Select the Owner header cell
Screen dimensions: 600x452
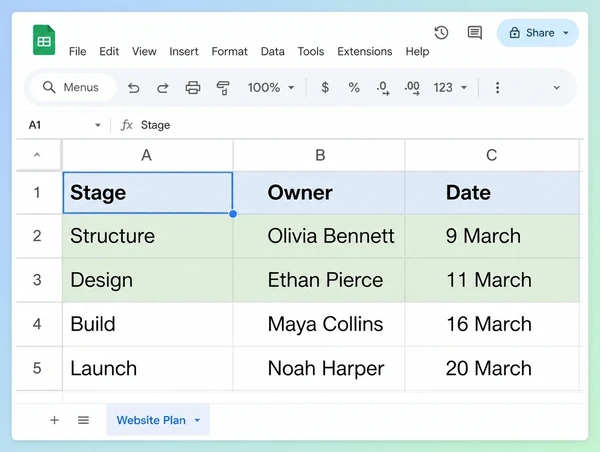[x=319, y=193]
